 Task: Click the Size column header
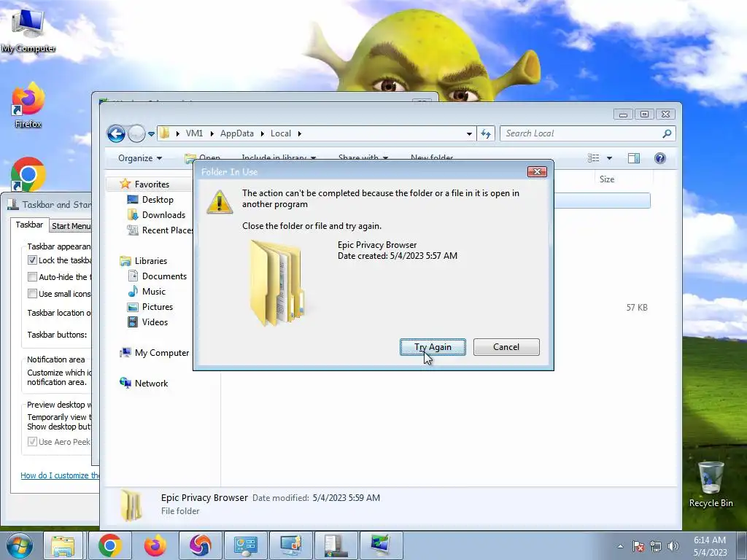coord(606,179)
